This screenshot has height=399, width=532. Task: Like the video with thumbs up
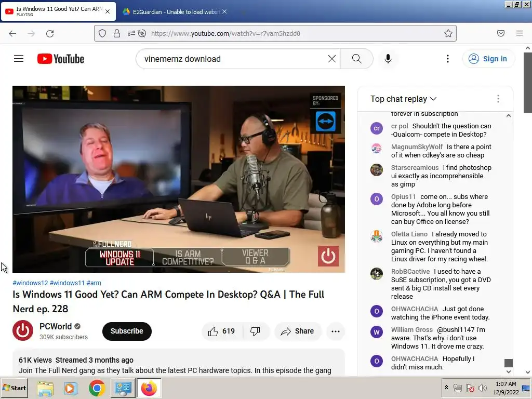(222, 331)
